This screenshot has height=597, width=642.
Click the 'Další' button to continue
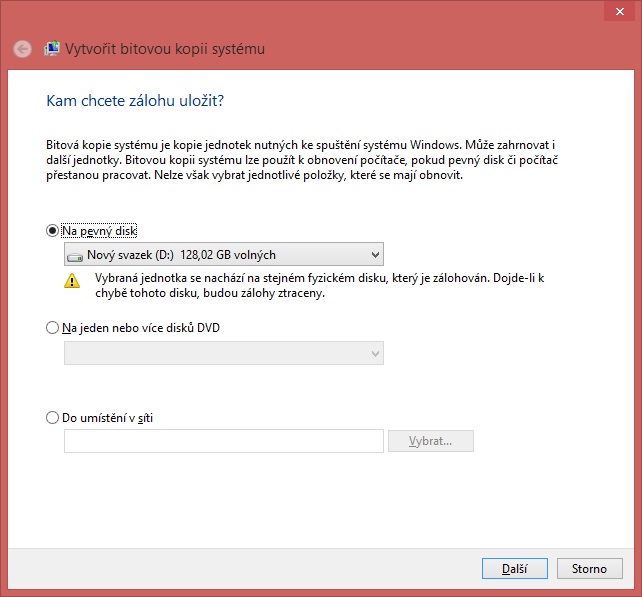(x=513, y=568)
